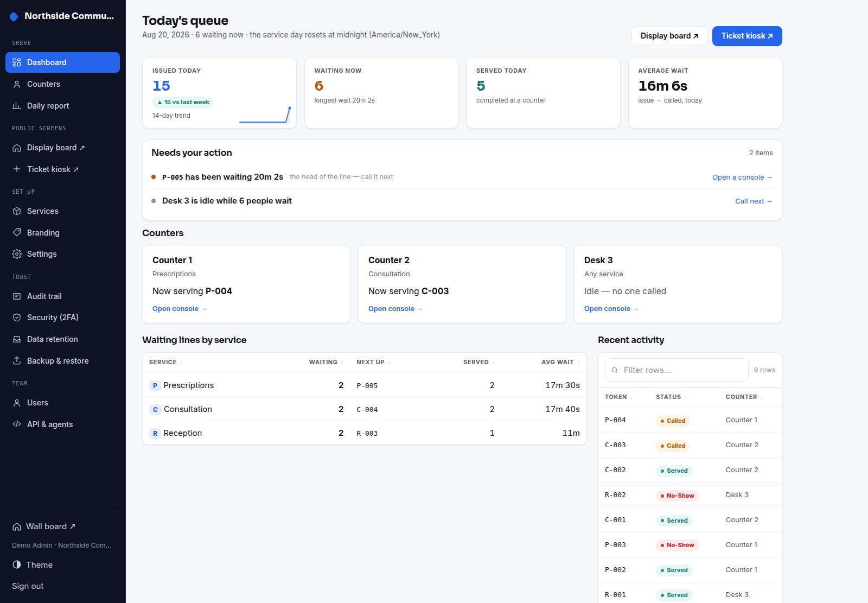Sort waiting lines by NEXT UP column
This screenshot has width=868, height=603.
[x=373, y=362]
